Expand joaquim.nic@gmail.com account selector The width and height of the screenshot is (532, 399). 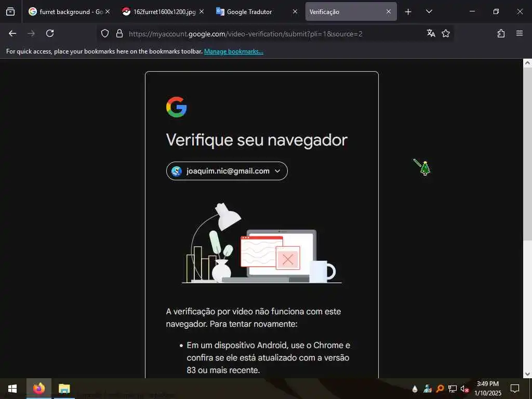click(x=227, y=171)
